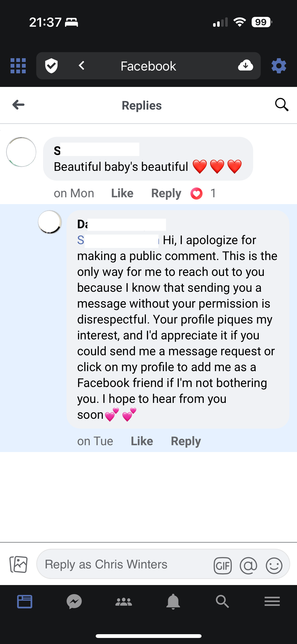Insert a mention with the @ icon
The image size is (297, 644).
[x=249, y=565]
